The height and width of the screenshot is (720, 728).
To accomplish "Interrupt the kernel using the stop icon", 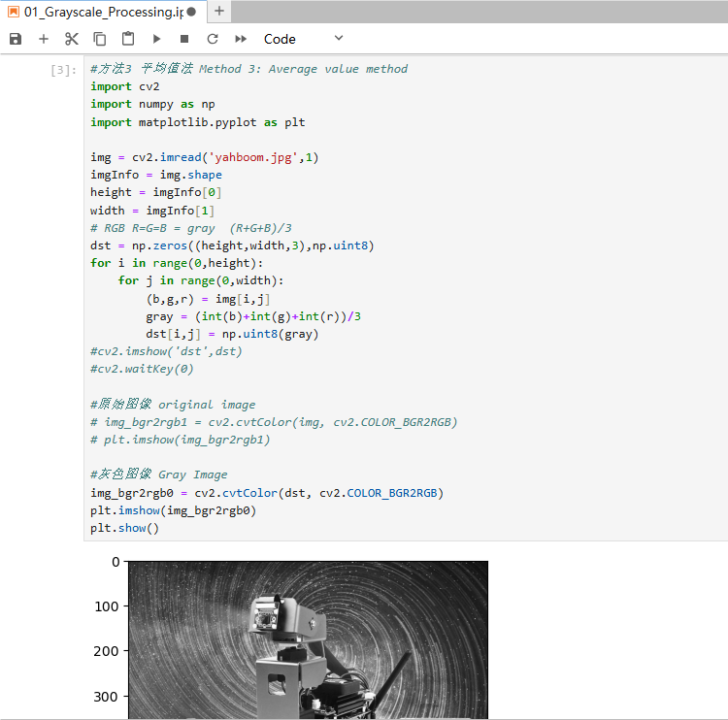I will [184, 39].
